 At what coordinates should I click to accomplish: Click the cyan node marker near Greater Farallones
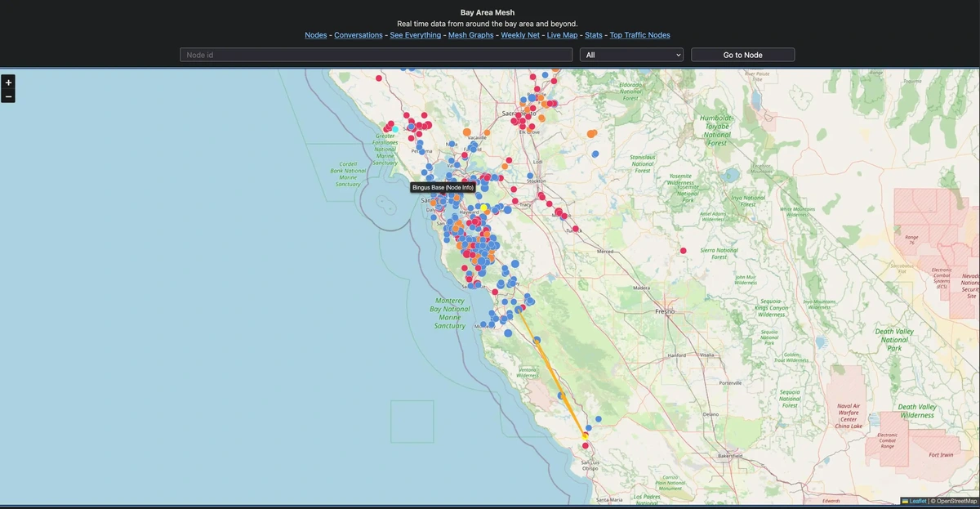[395, 129]
